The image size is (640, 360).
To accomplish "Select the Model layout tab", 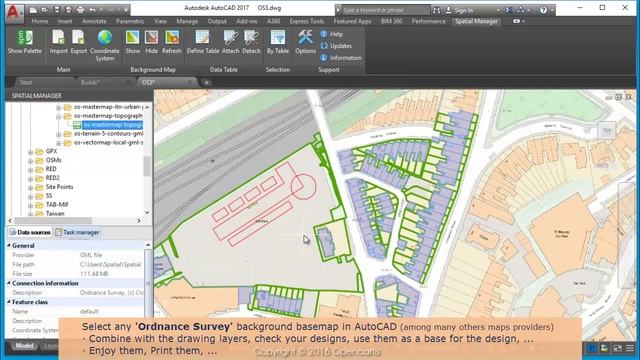I will (x=24, y=346).
